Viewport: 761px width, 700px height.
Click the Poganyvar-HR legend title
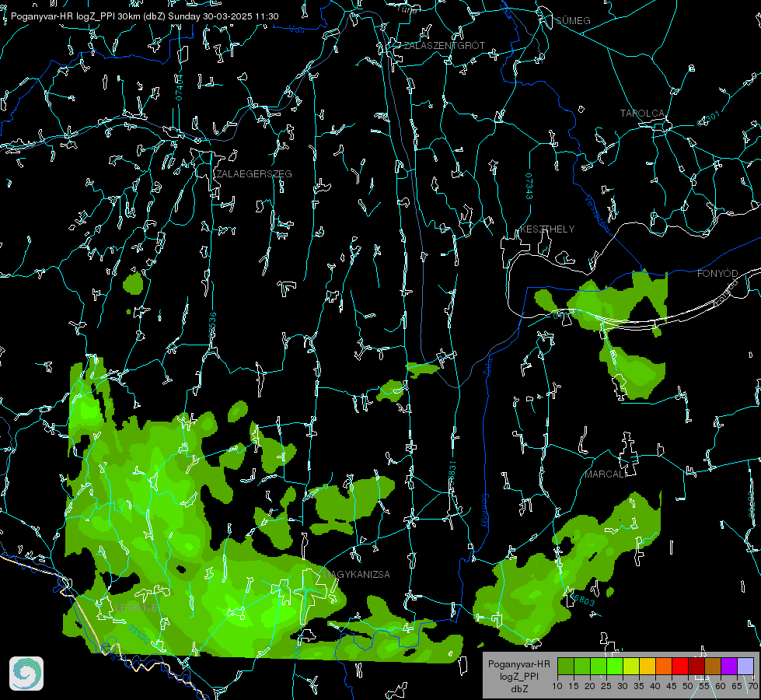coord(518,664)
